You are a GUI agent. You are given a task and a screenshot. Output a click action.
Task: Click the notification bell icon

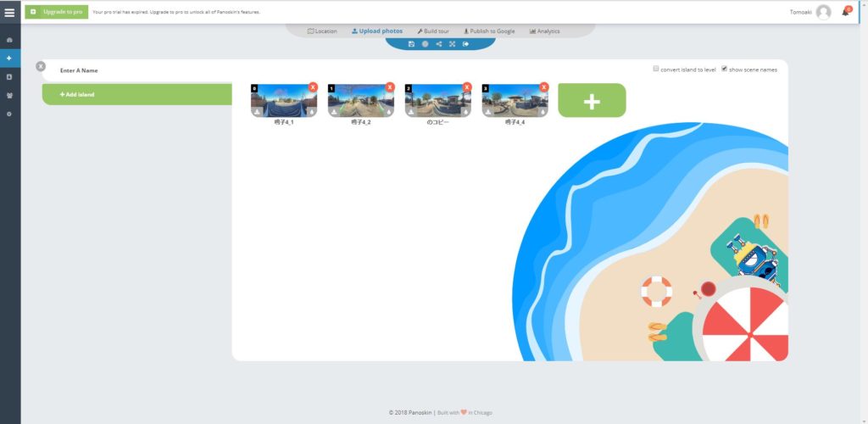point(845,12)
